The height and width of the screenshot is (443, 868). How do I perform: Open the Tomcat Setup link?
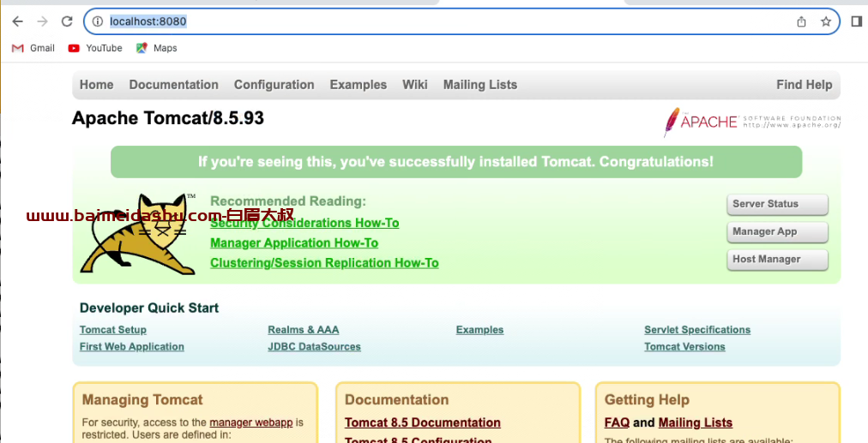pos(113,330)
